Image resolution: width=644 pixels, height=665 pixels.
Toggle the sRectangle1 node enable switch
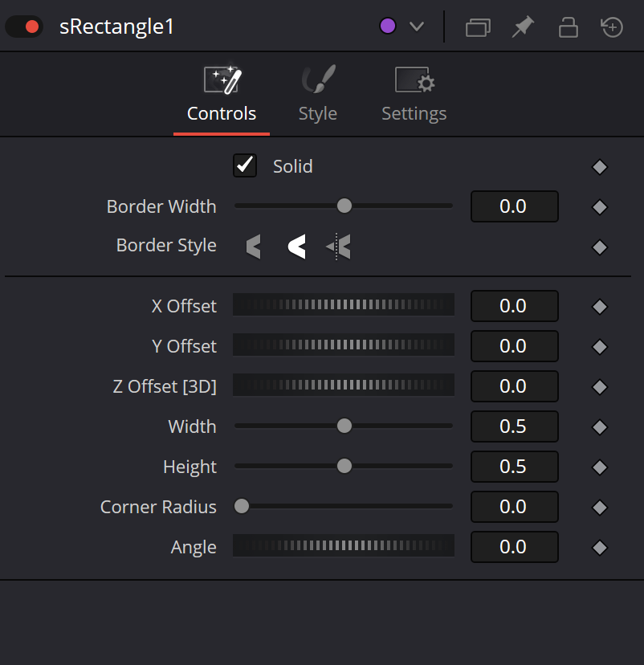tap(24, 27)
